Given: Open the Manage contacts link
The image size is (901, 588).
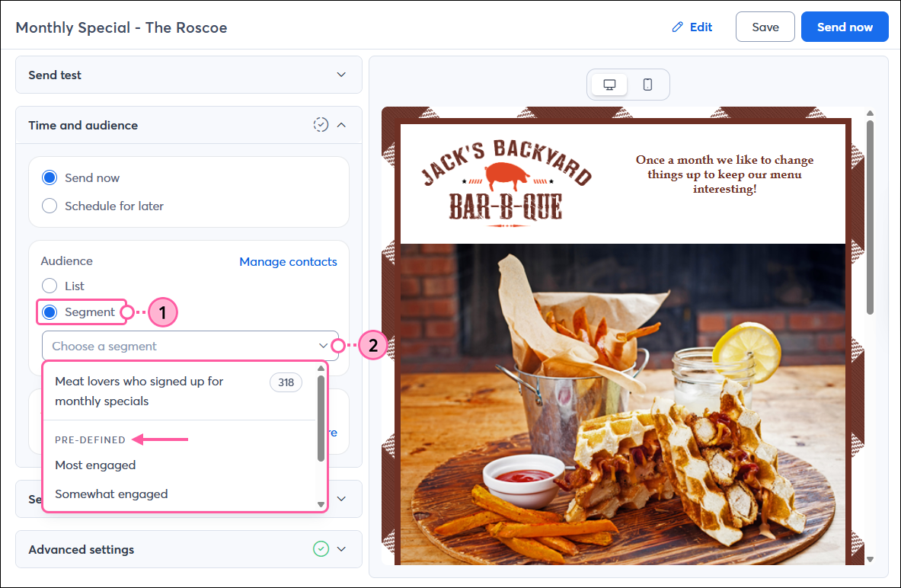Looking at the screenshot, I should click(x=288, y=261).
